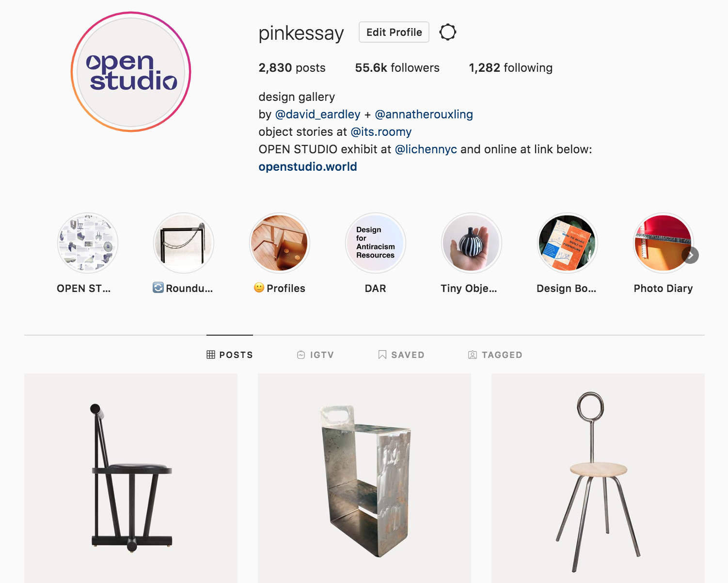The image size is (728, 583).
Task: Visit the @its.roomy profile link
Action: (381, 132)
